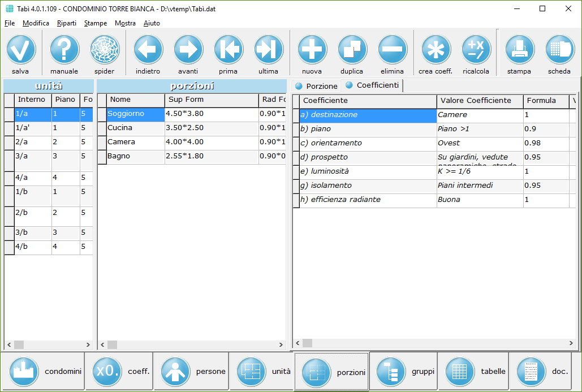Click the orientamento value Ovest cell

point(480,143)
